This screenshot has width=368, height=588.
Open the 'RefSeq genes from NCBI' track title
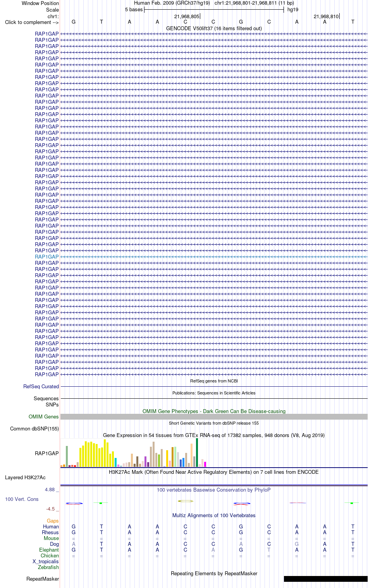point(214,381)
